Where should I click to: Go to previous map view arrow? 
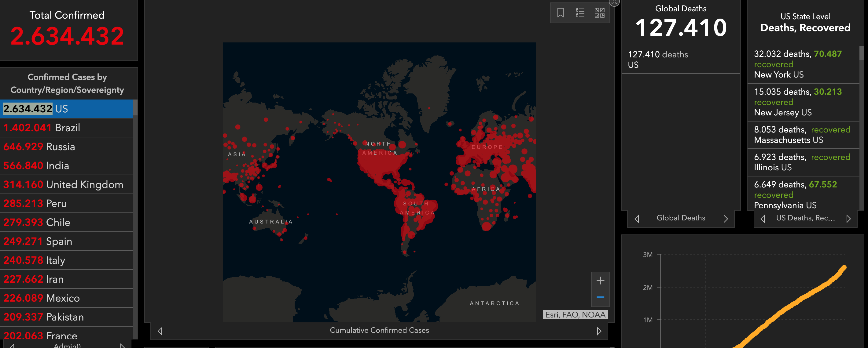(x=160, y=331)
